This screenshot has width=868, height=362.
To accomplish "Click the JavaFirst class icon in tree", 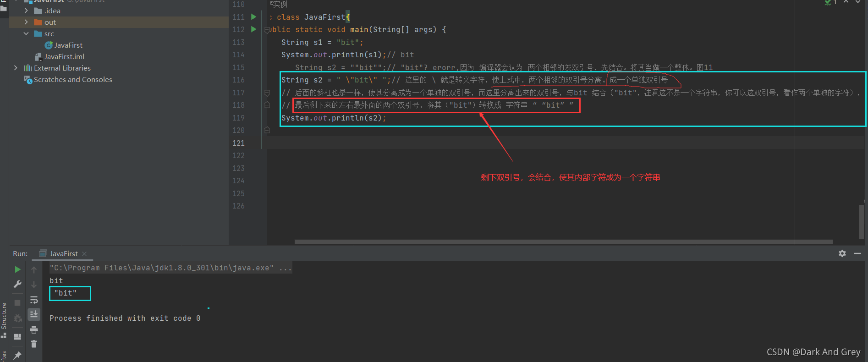I will point(48,45).
